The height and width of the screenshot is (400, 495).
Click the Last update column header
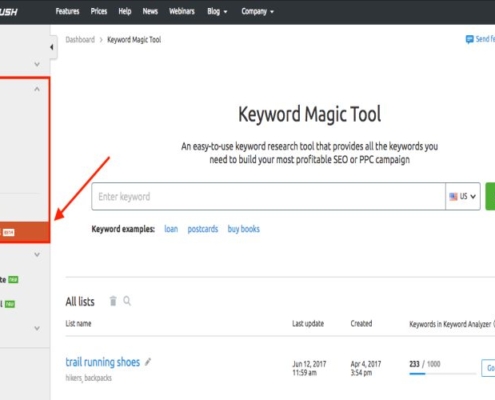[x=308, y=323]
